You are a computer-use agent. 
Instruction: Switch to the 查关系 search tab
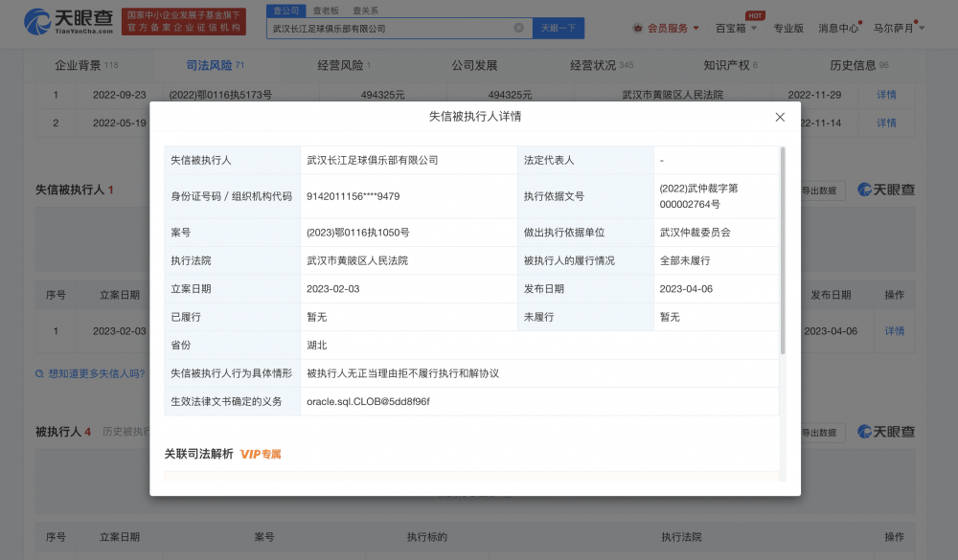365,9
